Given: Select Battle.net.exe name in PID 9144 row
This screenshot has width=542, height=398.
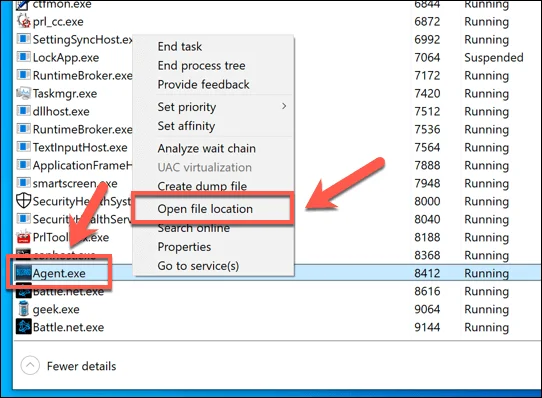Looking at the screenshot, I should click(68, 327).
